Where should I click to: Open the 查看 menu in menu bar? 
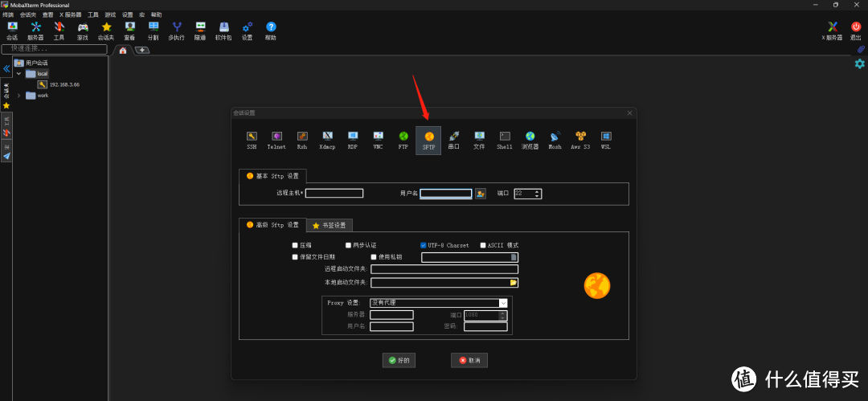point(47,15)
